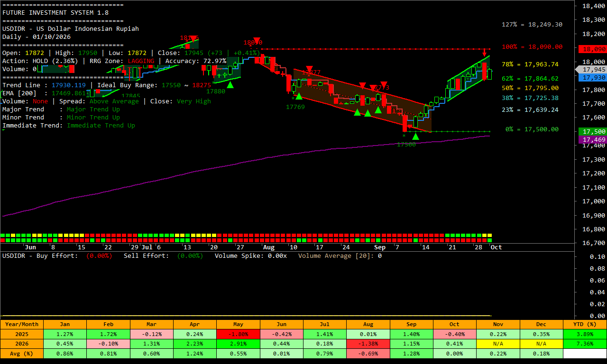Click the 'Major Trend Up' status text

coord(93,109)
